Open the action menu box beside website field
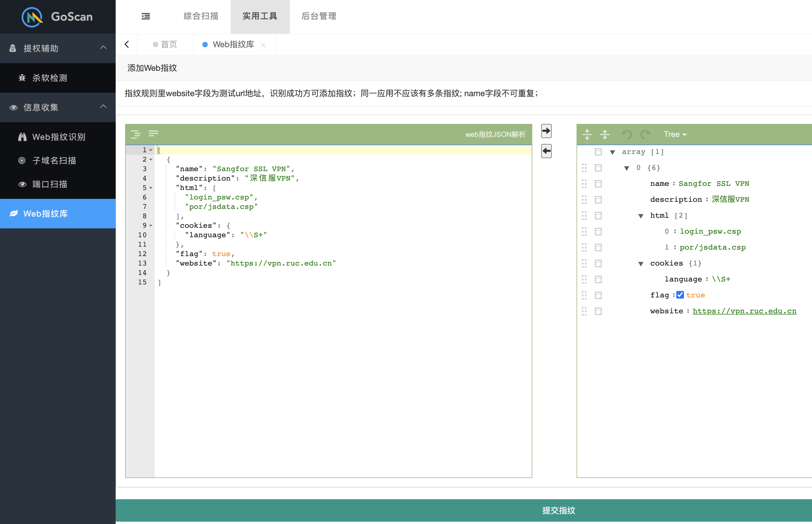Screen dimensions: 812x524 (598, 311)
